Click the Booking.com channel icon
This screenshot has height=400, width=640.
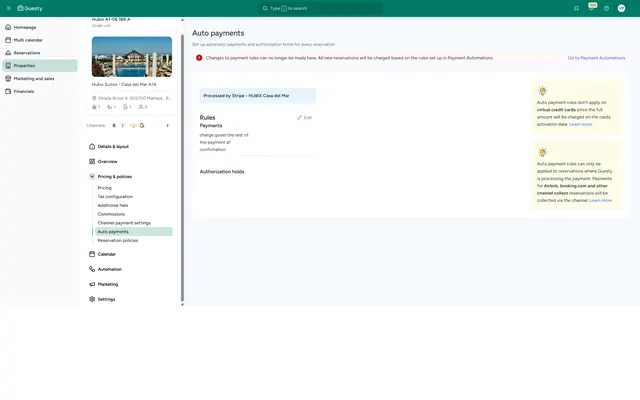(114, 125)
